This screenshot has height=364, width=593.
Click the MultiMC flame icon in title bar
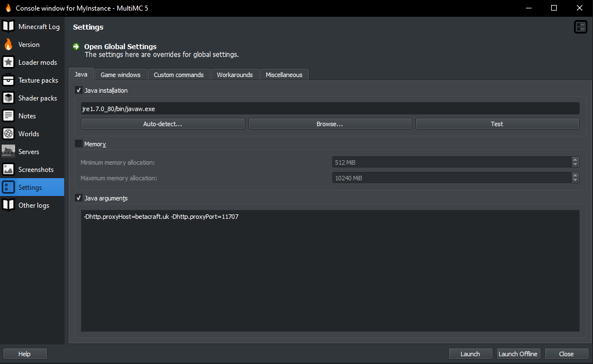click(x=8, y=8)
